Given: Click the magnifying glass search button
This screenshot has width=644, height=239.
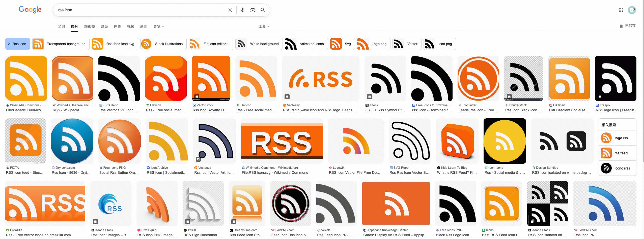Looking at the screenshot, I should point(263,10).
